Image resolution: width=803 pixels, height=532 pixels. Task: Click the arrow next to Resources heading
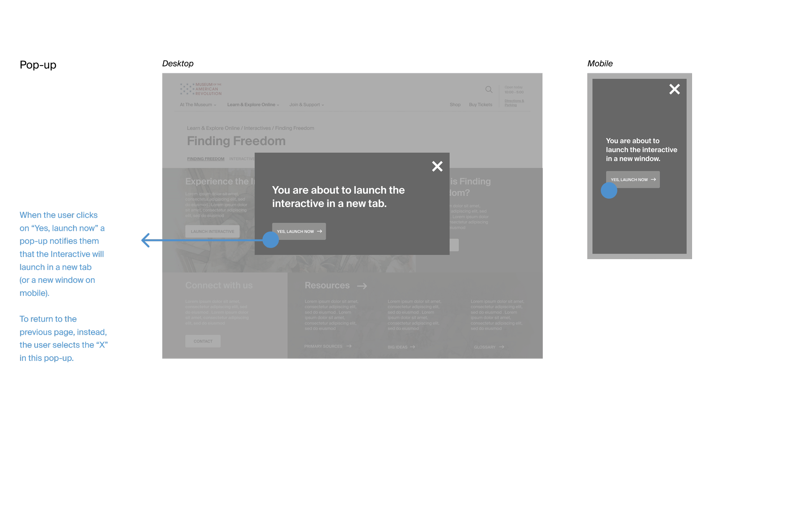tap(362, 286)
